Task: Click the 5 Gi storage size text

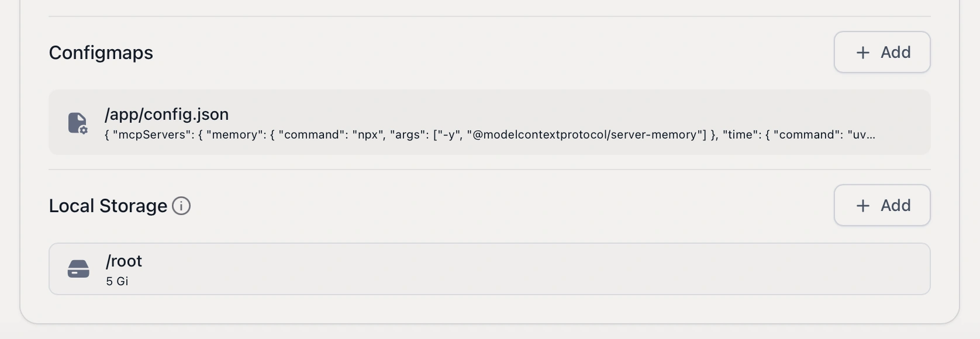Action: pyautogui.click(x=117, y=281)
